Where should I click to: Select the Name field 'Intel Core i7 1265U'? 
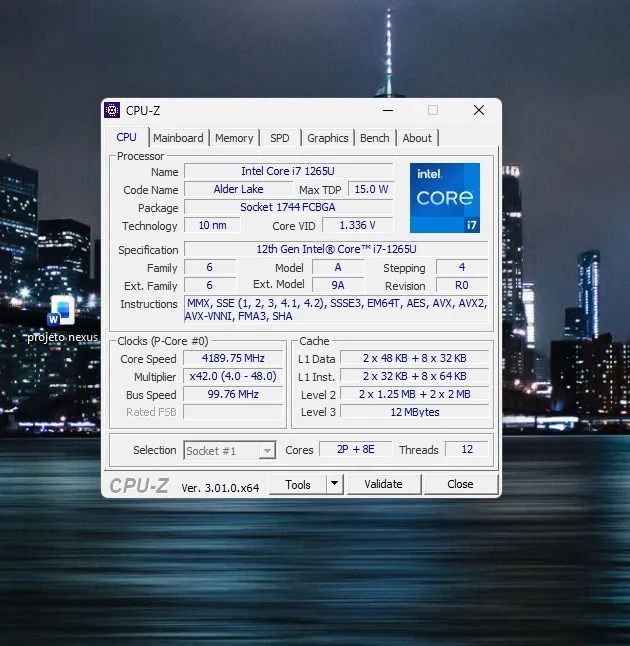click(x=288, y=171)
